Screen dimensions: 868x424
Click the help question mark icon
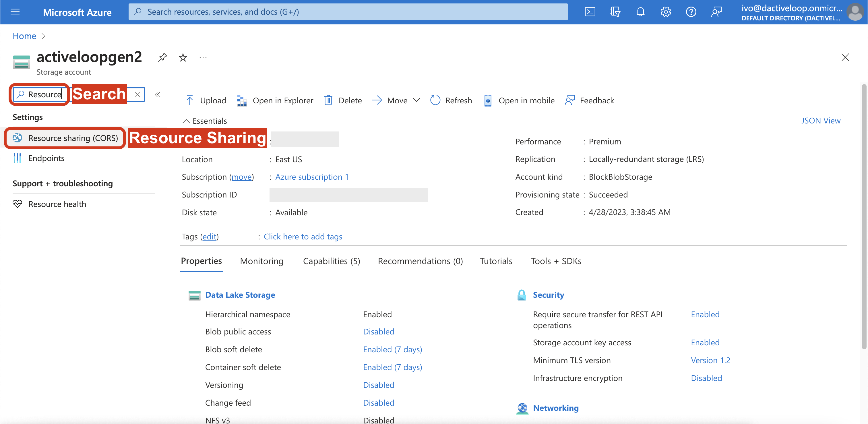pyautogui.click(x=691, y=12)
